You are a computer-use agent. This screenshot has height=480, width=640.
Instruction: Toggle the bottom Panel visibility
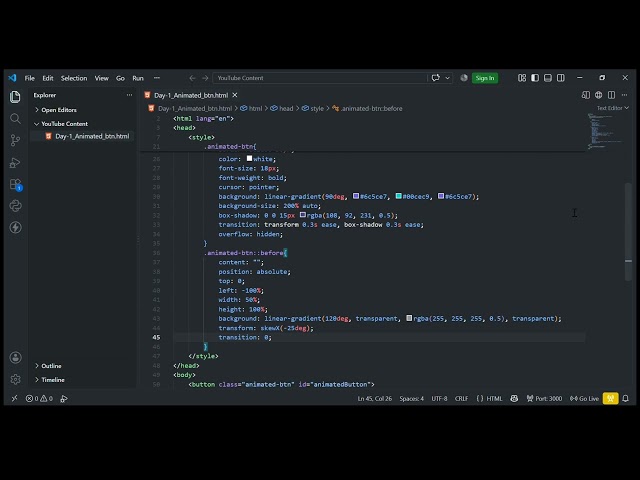click(x=548, y=78)
